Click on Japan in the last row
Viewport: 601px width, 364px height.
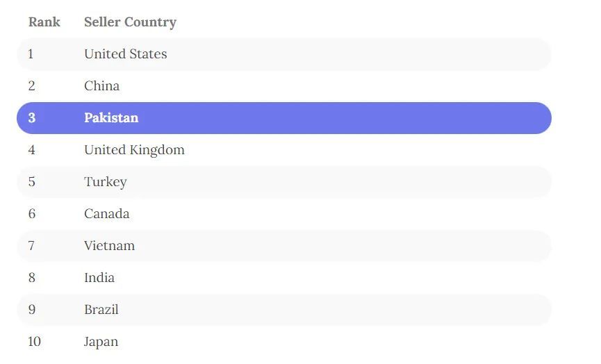tap(101, 342)
